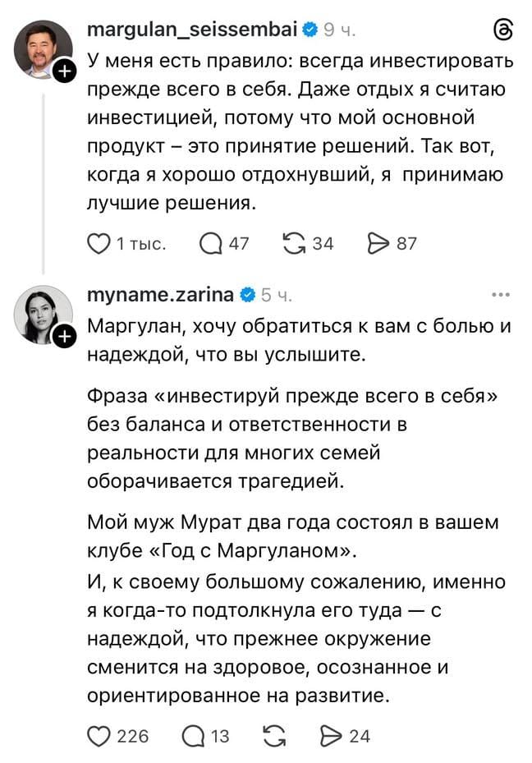Open margulan_seissembai's profile picture
The image size is (532, 763).
41,49
